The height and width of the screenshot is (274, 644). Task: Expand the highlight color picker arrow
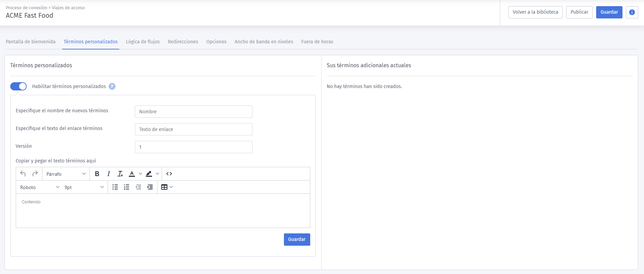[x=157, y=174]
